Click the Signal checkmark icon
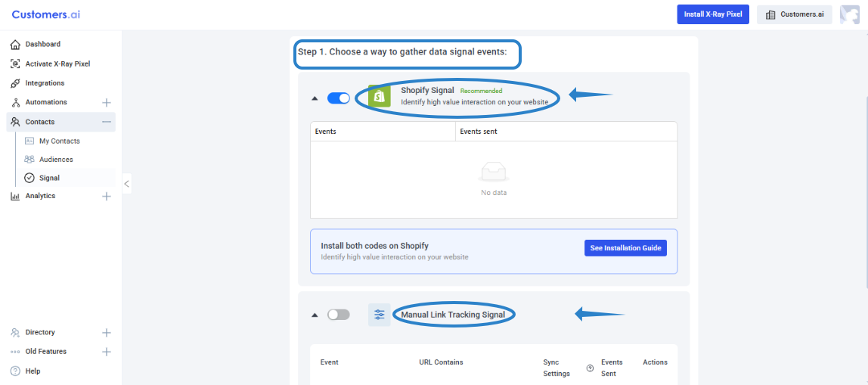Image resolution: width=868 pixels, height=385 pixels. pos(30,178)
